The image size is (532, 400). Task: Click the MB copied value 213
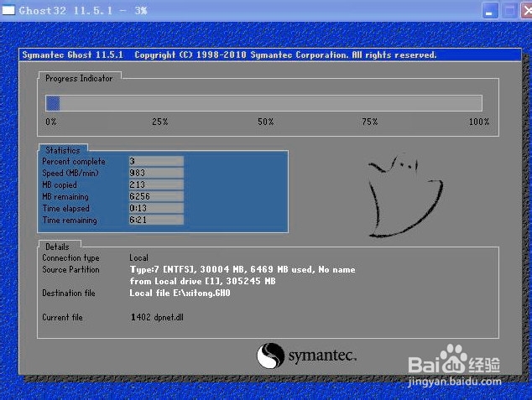pos(156,184)
